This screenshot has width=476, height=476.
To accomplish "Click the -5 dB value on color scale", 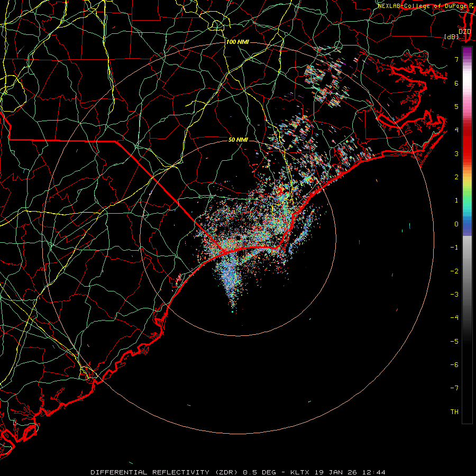I will click(454, 342).
